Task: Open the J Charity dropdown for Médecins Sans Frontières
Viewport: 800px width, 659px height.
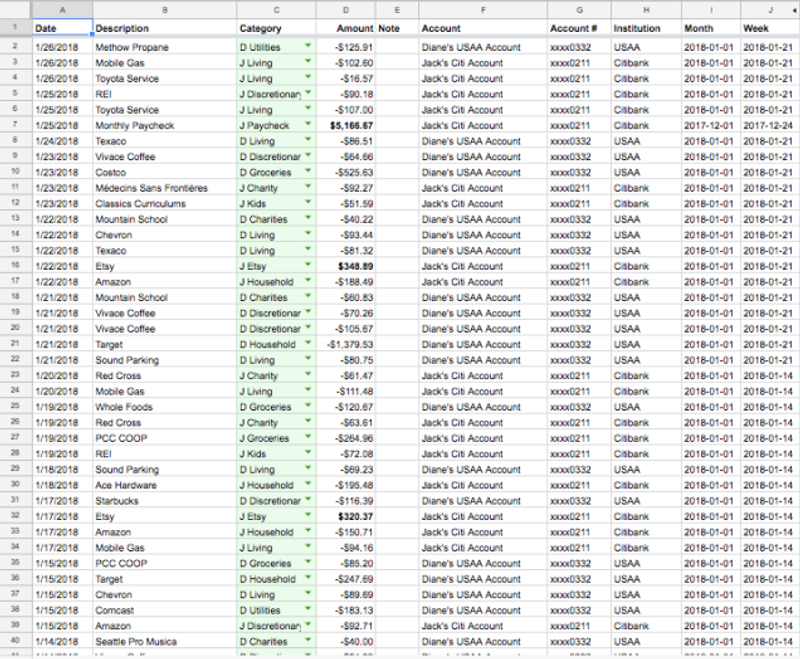Action: [307, 188]
